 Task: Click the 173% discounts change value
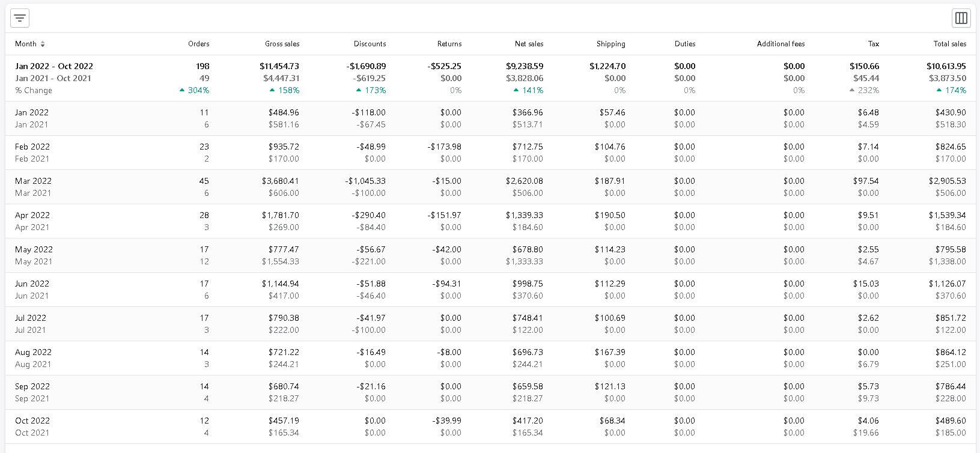[371, 90]
